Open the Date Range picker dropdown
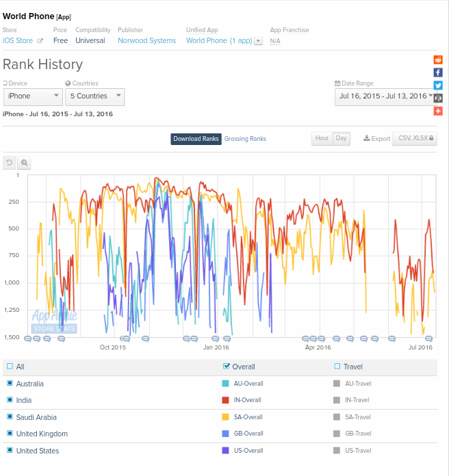Viewport: 449px width, 476px height. 387,96
